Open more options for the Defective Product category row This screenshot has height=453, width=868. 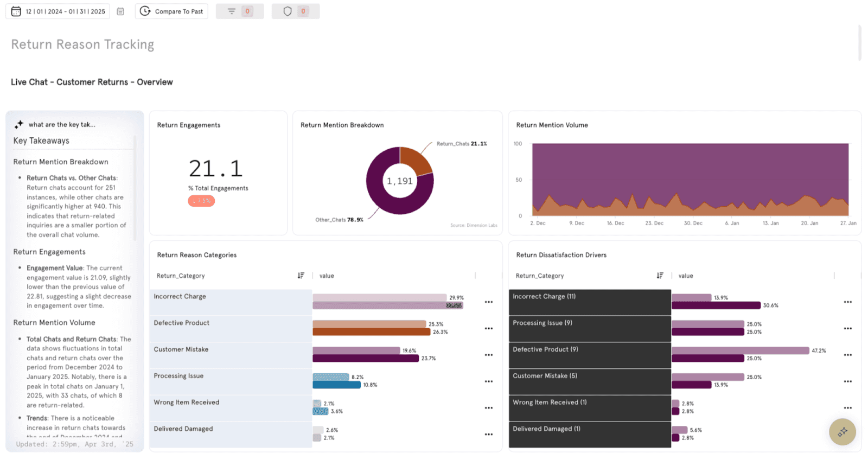489,329
